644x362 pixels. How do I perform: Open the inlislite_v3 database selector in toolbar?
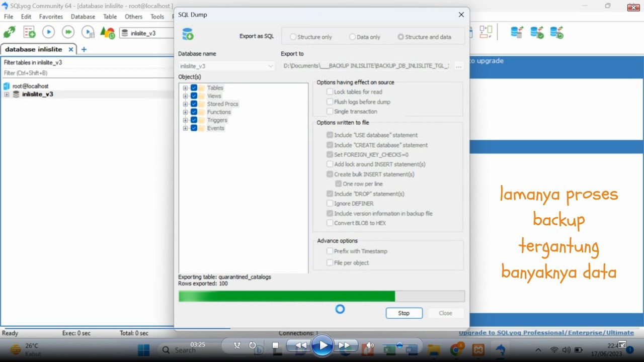point(146,33)
